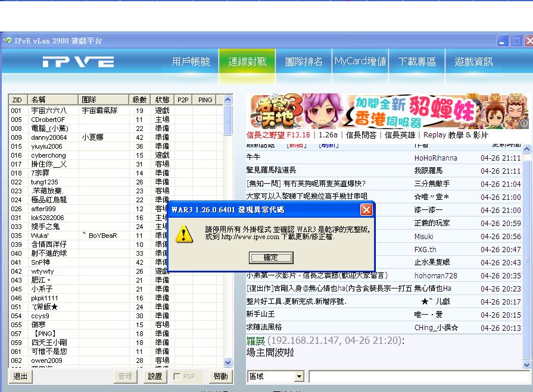Click author name HoHoRihanna

[436, 158]
